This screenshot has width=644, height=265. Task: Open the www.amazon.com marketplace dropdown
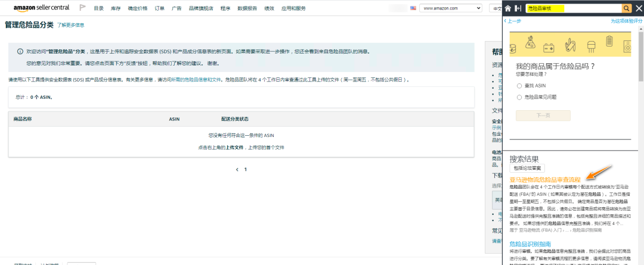click(451, 8)
